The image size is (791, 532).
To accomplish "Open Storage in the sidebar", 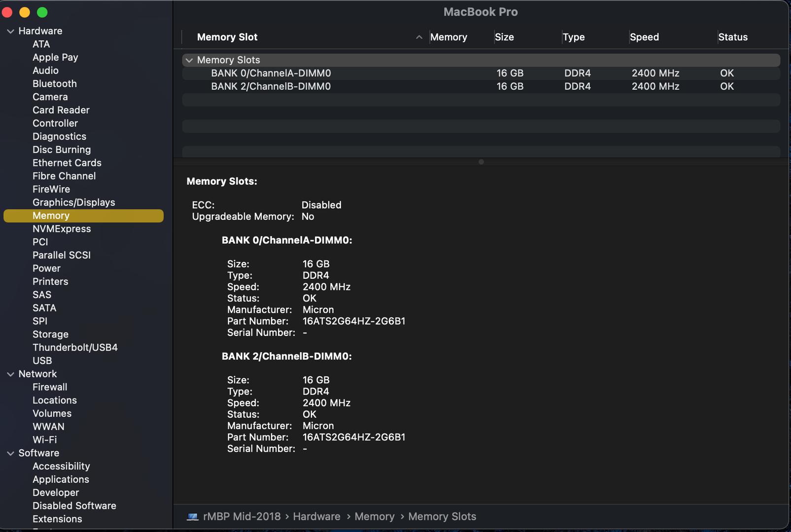I will 50,334.
